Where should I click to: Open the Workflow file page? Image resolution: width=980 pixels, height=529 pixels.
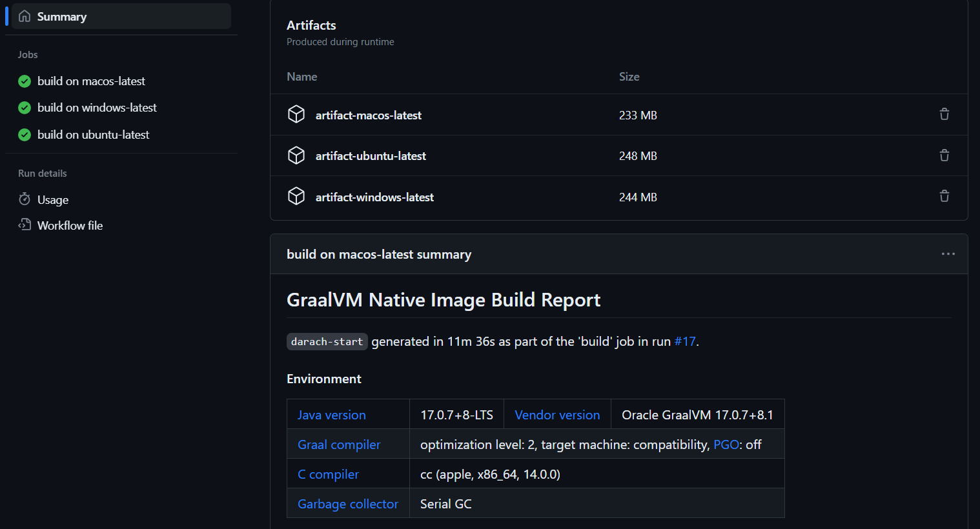point(70,226)
